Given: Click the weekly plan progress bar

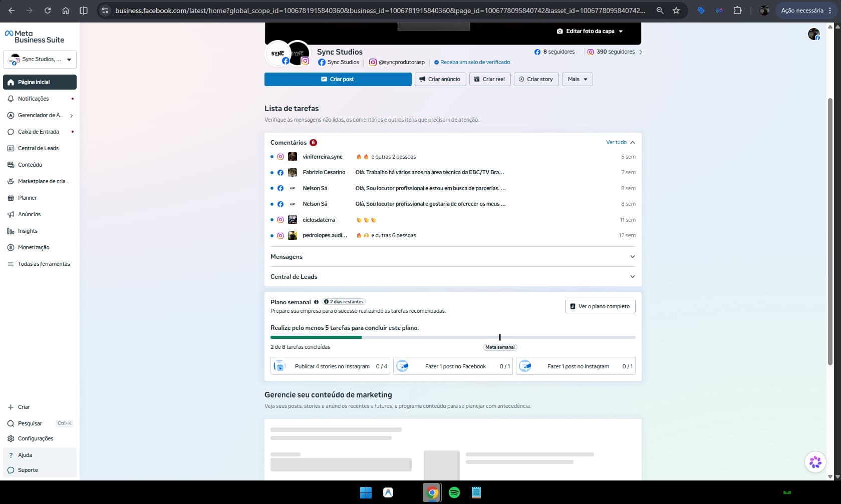Looking at the screenshot, I should coord(453,337).
